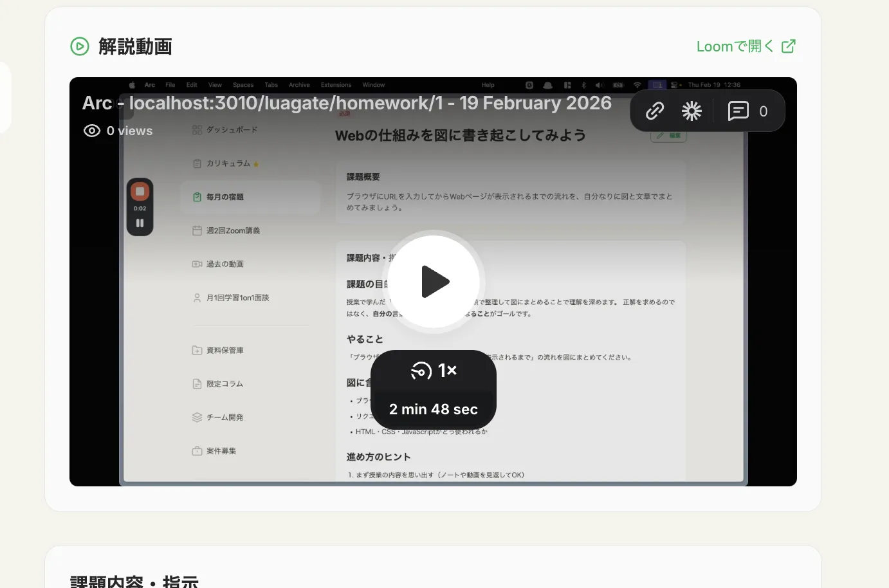Open video in Loom via external-link icon
The image size is (889, 588).
click(x=789, y=46)
